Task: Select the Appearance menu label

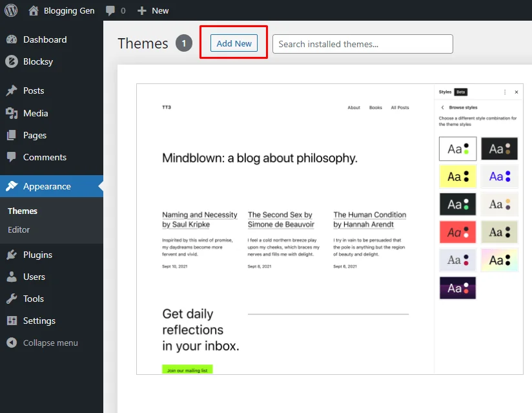Action: pyautogui.click(x=47, y=186)
